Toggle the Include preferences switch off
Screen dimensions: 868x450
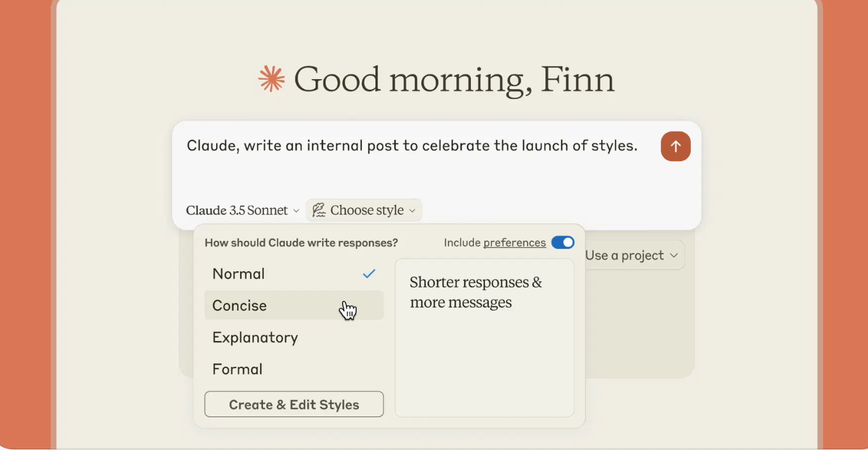tap(563, 243)
